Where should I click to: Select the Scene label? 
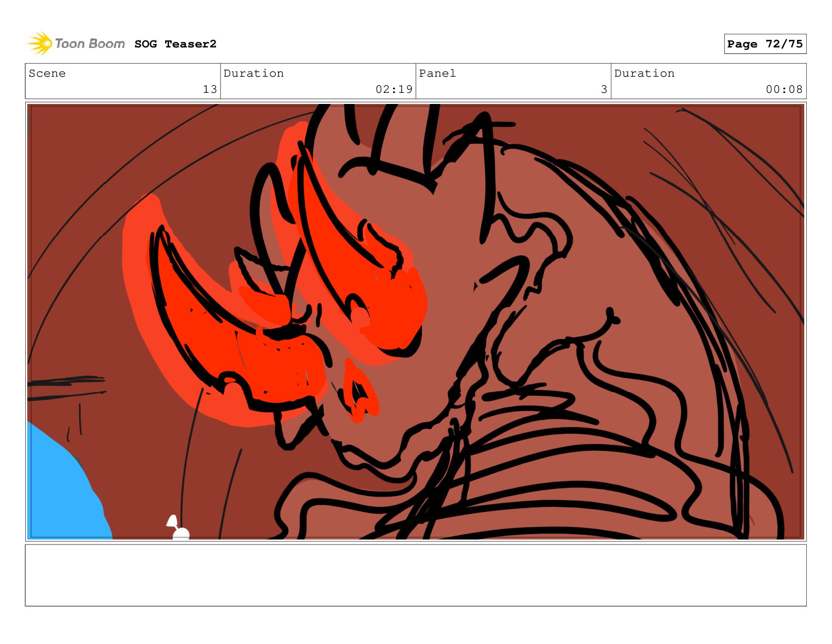point(47,73)
